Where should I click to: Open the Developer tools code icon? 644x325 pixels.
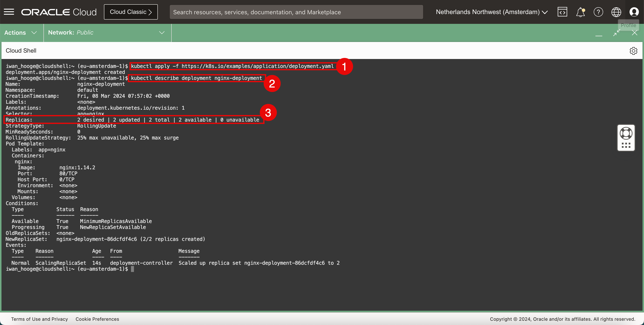tap(562, 12)
